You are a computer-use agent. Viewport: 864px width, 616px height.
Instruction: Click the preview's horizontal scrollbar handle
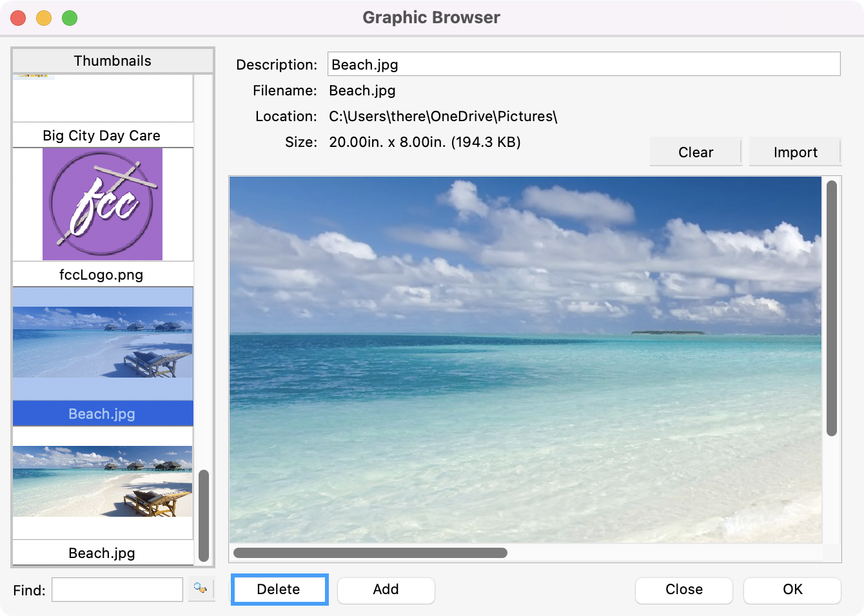click(x=370, y=553)
